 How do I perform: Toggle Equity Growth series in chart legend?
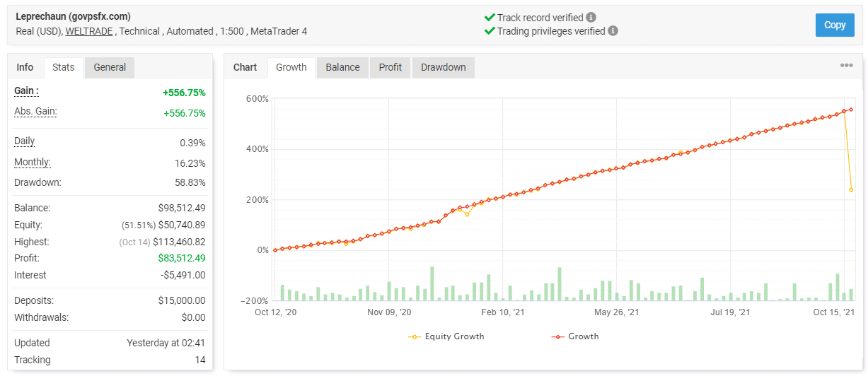tap(446, 336)
